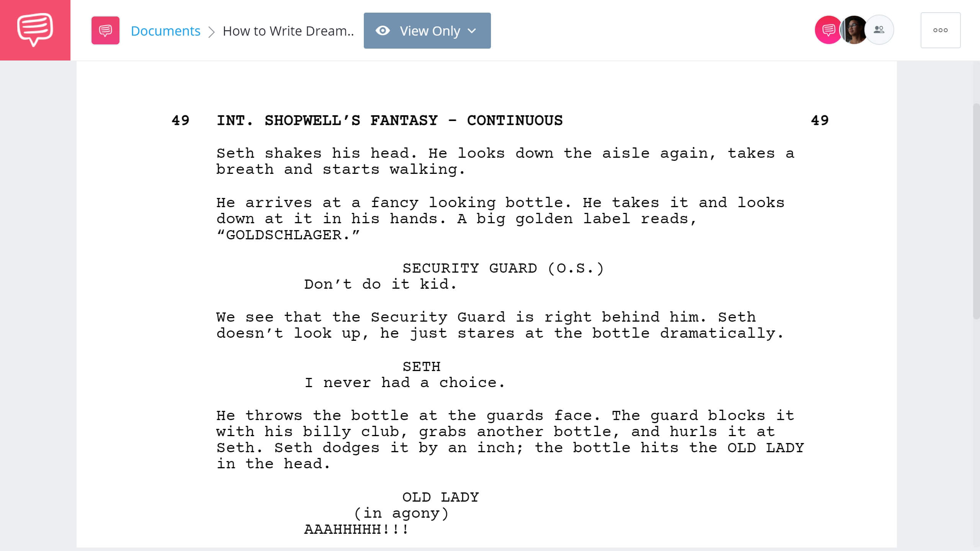Open the Documents breadcrumb dropdown
The height and width of the screenshot is (551, 980).
[x=165, y=30]
